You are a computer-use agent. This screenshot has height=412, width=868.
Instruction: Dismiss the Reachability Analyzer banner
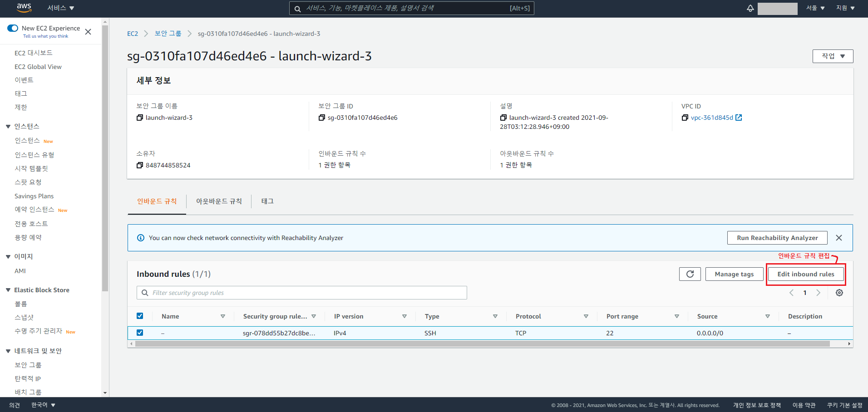pyautogui.click(x=839, y=238)
